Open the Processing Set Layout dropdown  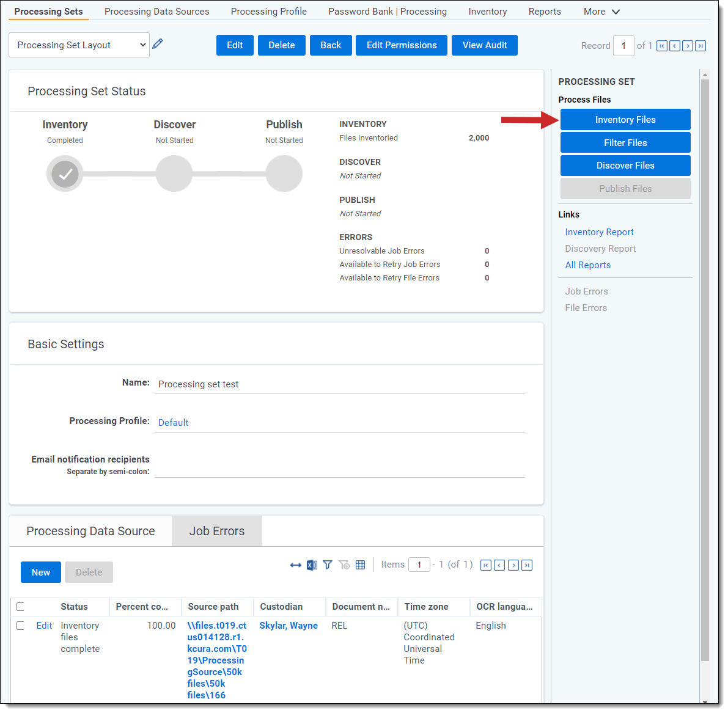click(x=79, y=45)
